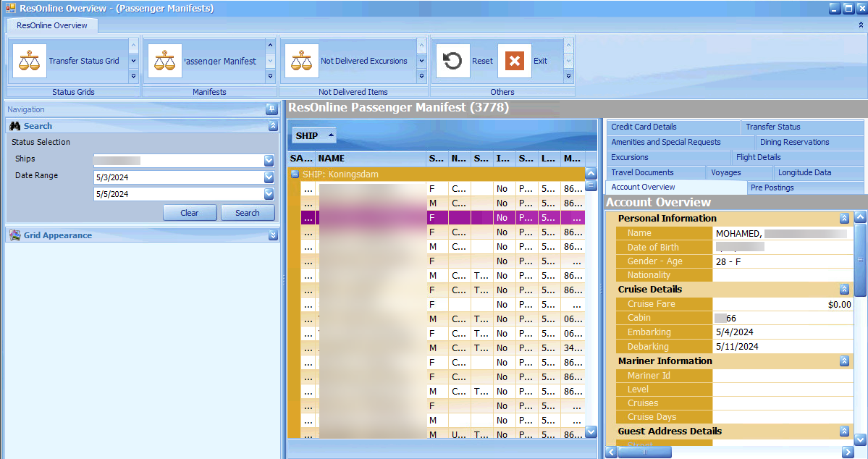Collapse the Personal Information section
The image size is (868, 459).
coord(844,218)
